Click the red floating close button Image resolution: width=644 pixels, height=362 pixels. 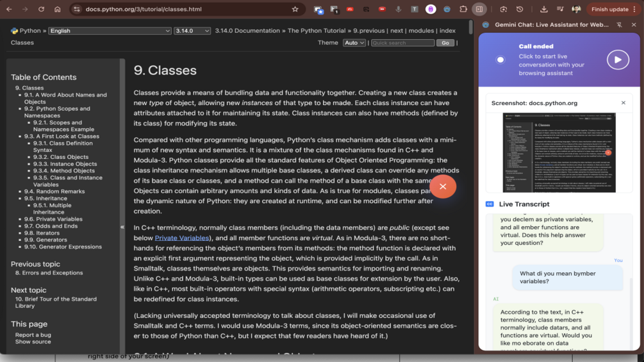tap(443, 186)
